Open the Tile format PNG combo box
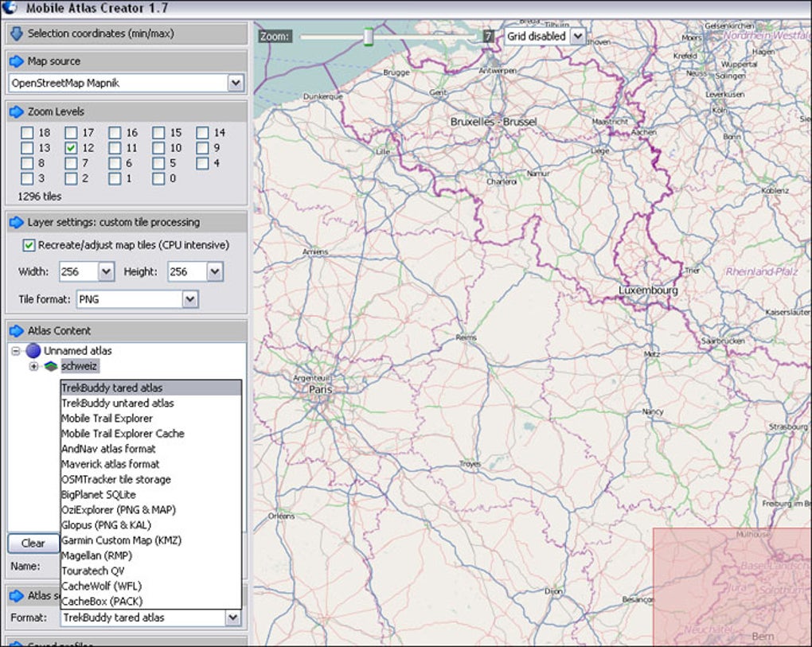 189,300
